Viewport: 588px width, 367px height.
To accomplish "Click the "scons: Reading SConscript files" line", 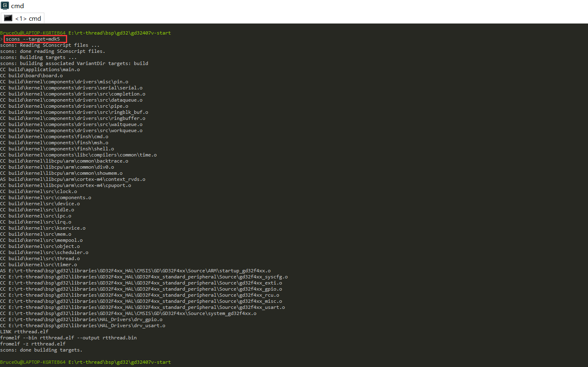I will (50, 45).
